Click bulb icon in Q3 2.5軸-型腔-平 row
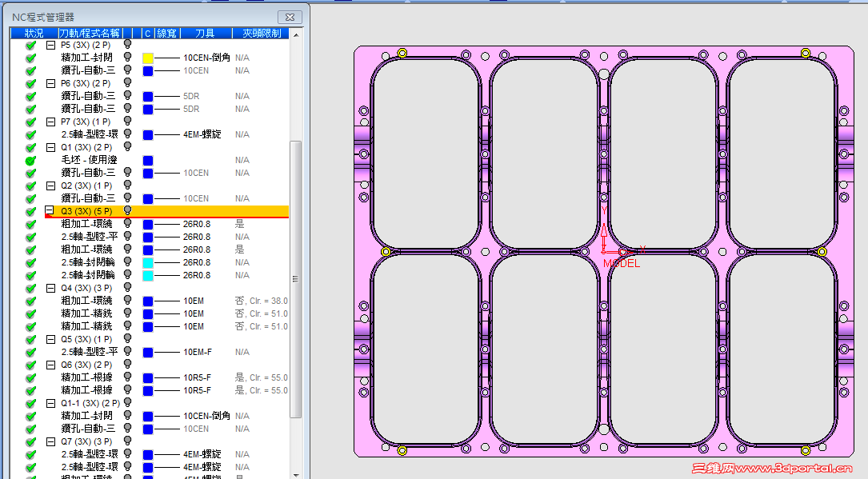Image resolution: width=868 pixels, height=479 pixels. (127, 236)
